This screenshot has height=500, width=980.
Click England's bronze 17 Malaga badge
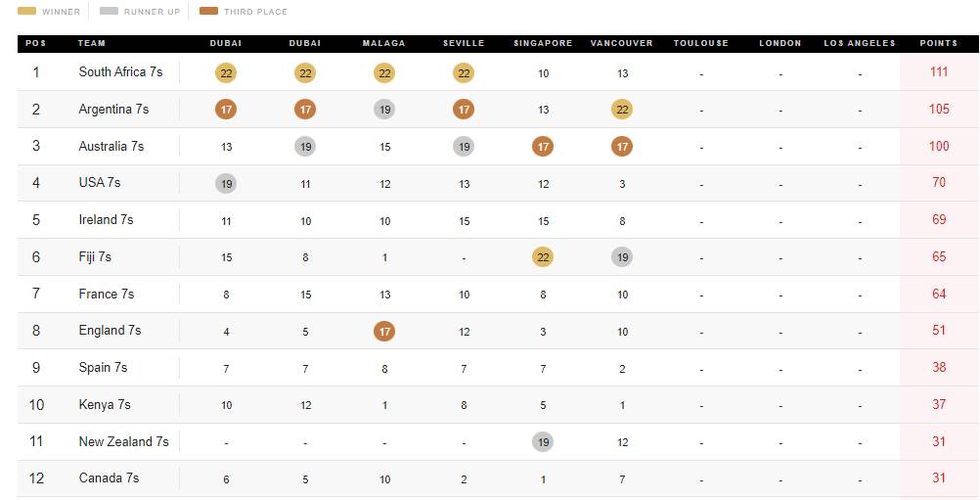(384, 332)
